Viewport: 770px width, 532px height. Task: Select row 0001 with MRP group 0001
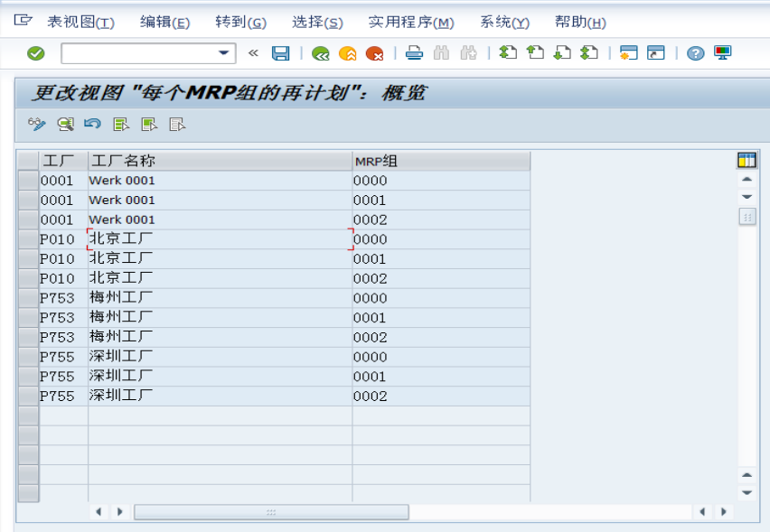point(28,201)
